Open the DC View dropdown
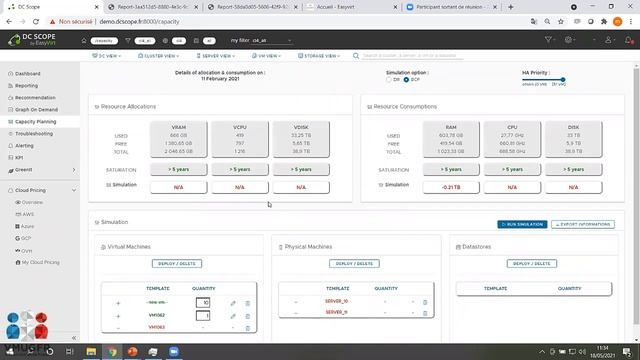The width and height of the screenshot is (640, 360). [106, 56]
